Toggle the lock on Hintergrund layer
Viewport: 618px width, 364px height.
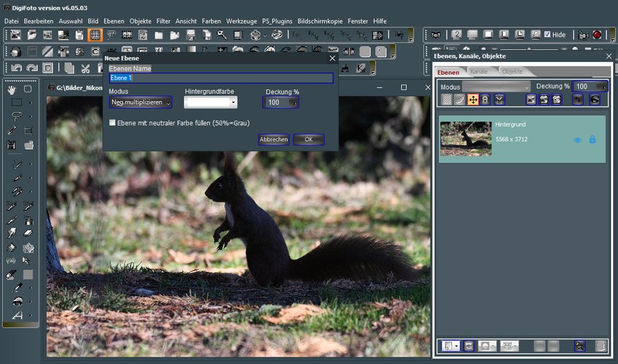592,140
